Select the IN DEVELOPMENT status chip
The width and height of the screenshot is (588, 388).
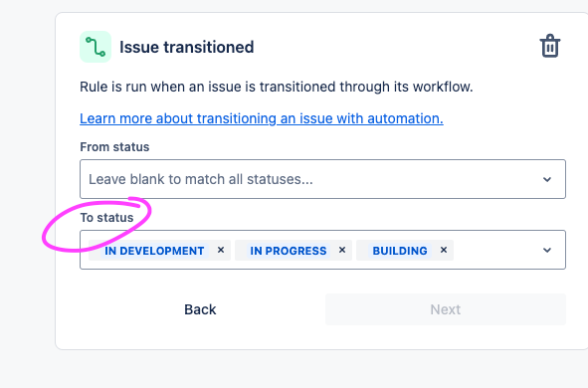pos(154,251)
